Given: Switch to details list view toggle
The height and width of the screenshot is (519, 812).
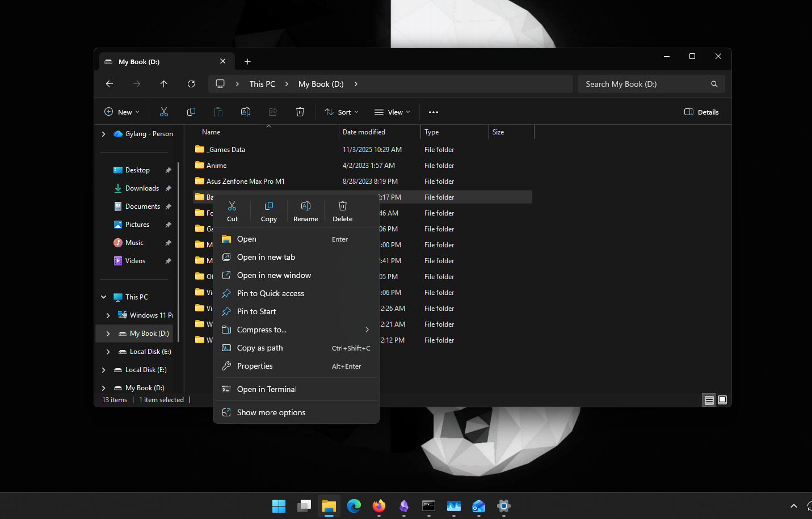Looking at the screenshot, I should coord(709,400).
